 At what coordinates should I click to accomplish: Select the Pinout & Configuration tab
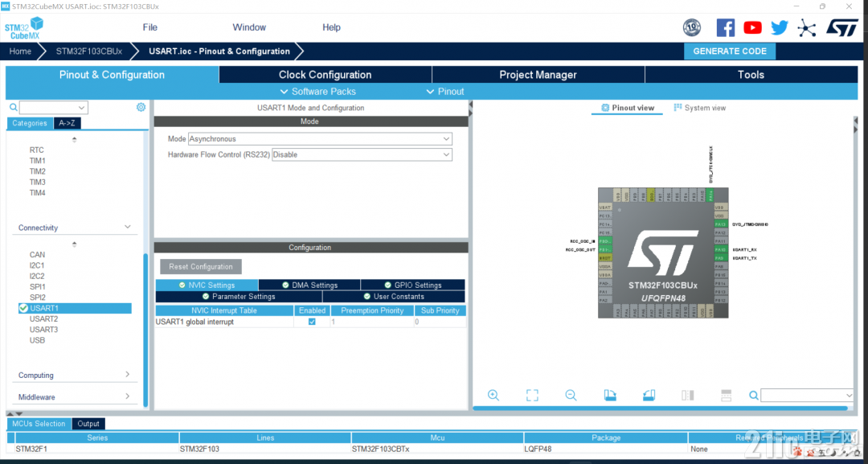[112, 75]
